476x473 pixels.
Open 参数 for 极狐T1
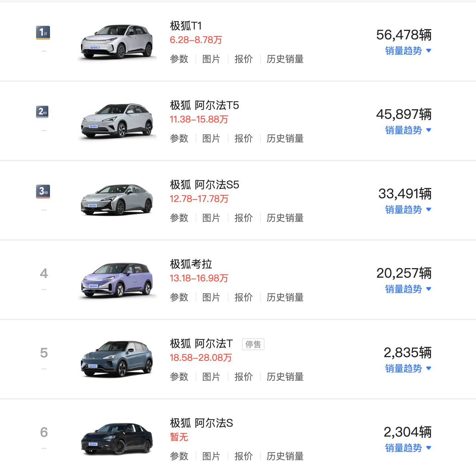pos(179,59)
